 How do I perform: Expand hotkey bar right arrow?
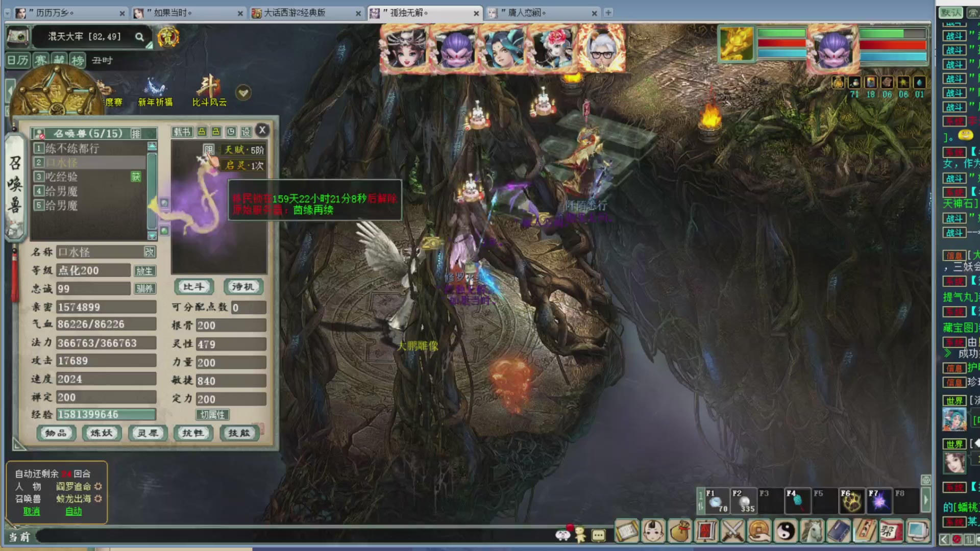pos(925,500)
